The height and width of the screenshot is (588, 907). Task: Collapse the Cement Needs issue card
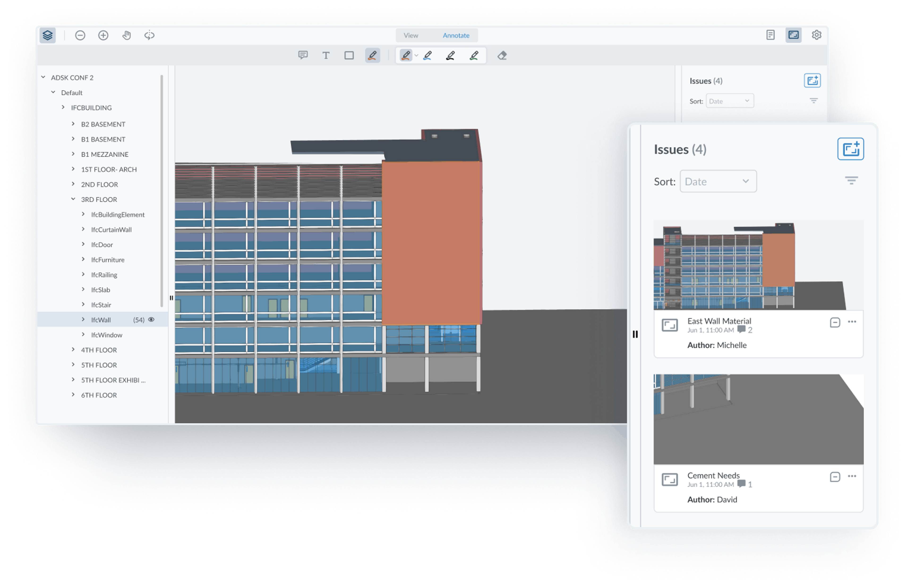pos(835,477)
